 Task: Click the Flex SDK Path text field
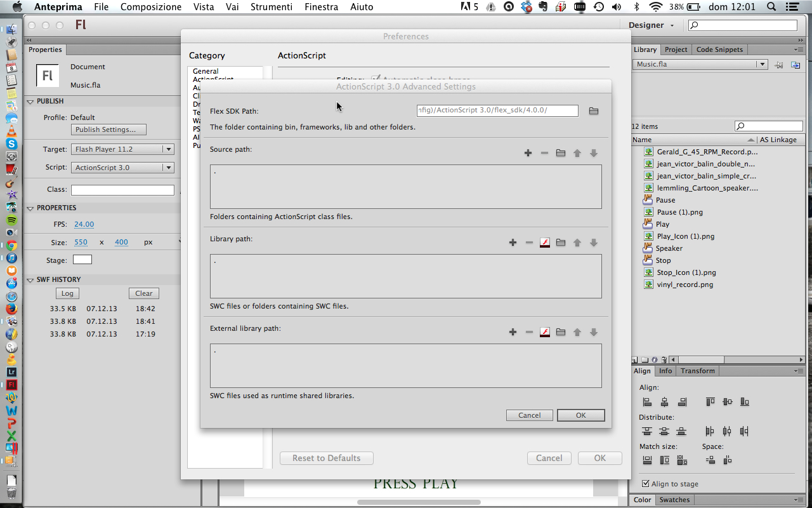coord(497,110)
